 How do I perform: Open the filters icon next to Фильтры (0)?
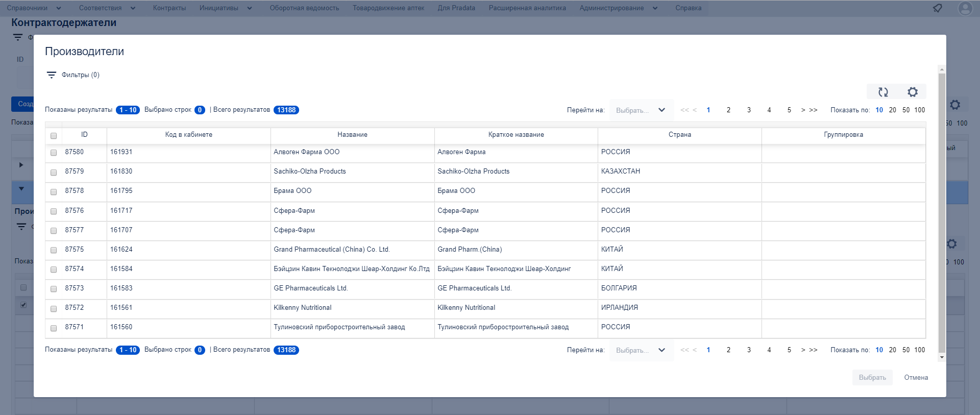(51, 75)
